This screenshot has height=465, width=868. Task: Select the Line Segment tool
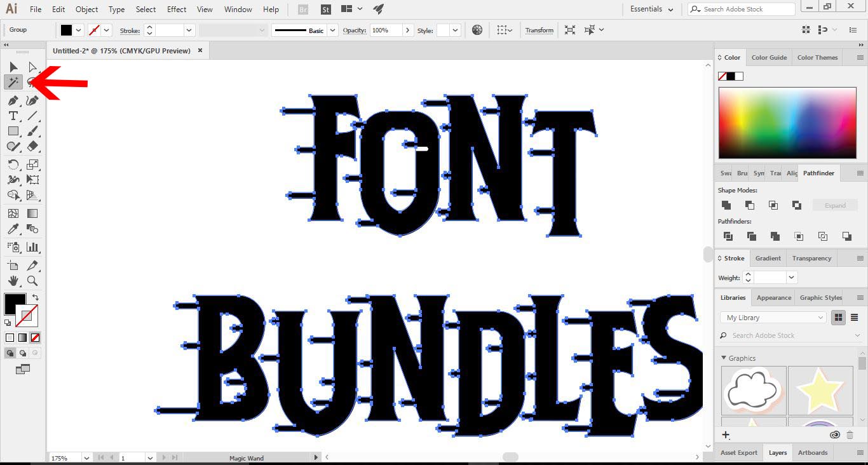[32, 116]
